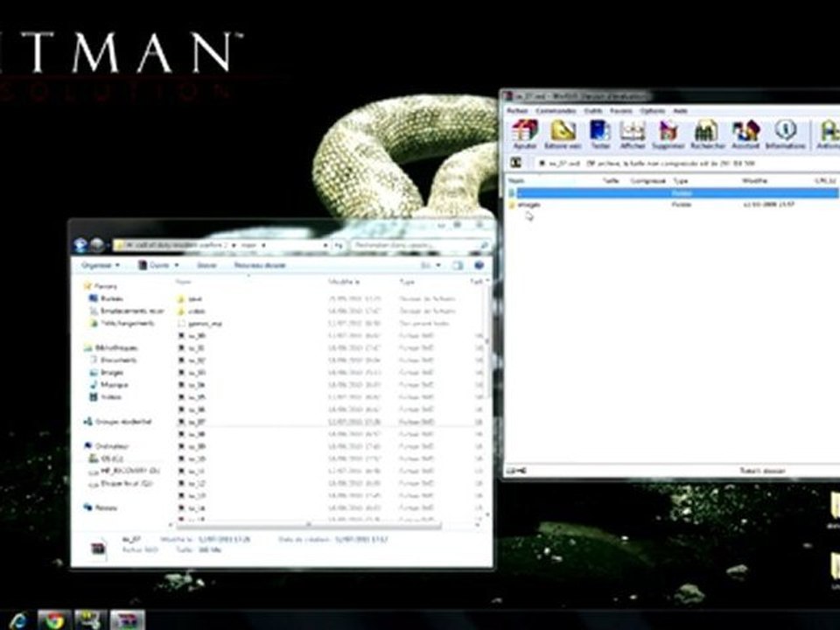Select the iw_07 file in Explorer list
The width and height of the screenshot is (840, 630).
192,422
